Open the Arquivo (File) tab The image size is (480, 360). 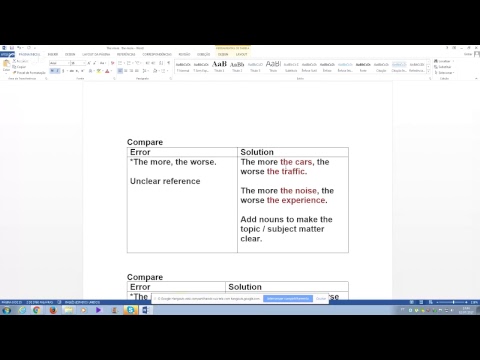tap(7, 54)
